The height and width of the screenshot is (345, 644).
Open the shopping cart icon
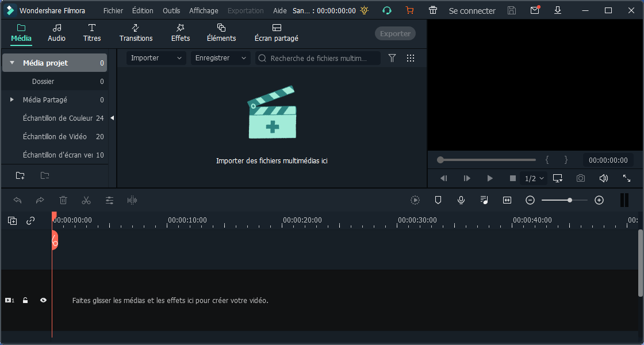(409, 10)
